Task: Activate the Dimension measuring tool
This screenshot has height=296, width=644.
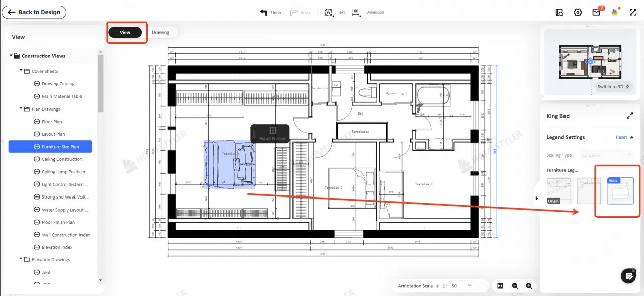Action: (x=356, y=12)
